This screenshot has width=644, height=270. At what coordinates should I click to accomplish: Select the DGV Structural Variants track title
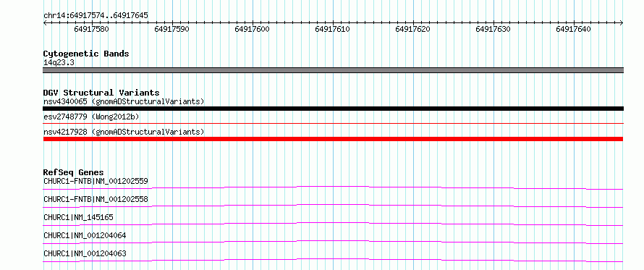(x=101, y=93)
